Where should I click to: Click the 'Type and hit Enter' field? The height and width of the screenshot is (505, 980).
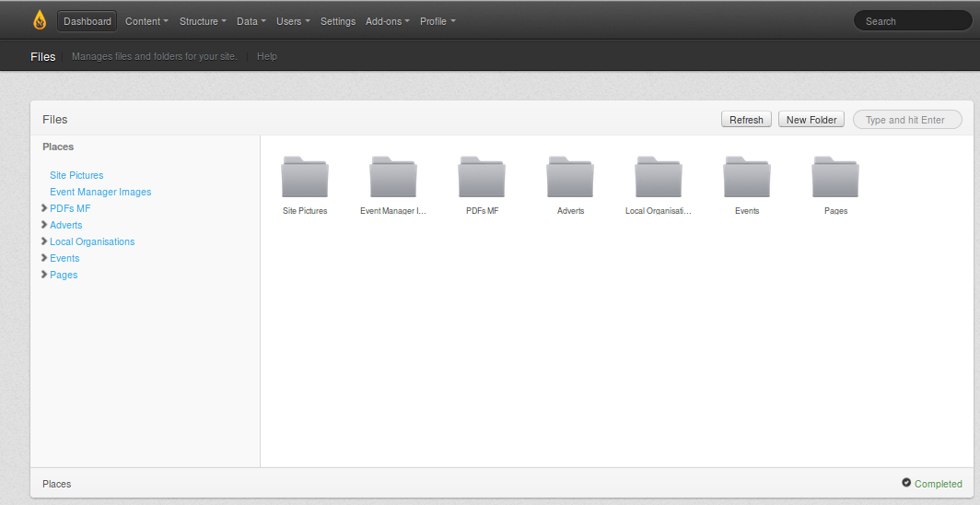pos(907,120)
